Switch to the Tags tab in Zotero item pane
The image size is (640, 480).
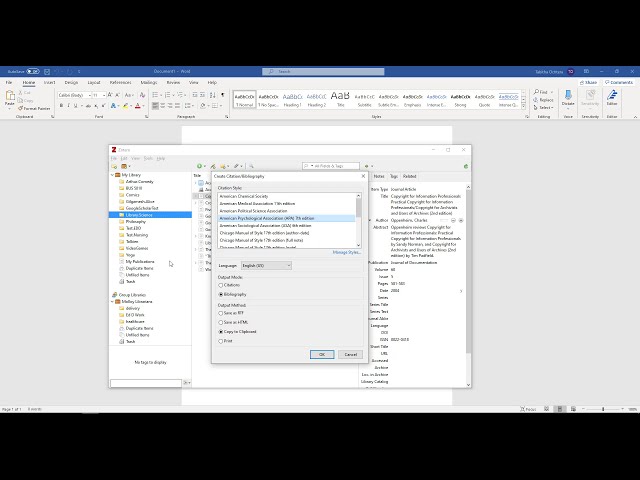(x=393, y=176)
